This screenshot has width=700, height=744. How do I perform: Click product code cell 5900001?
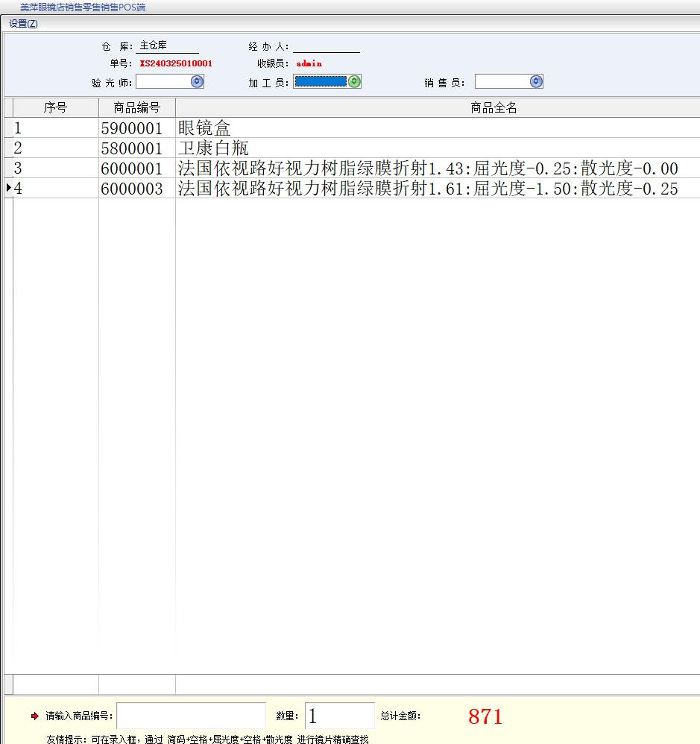coord(132,128)
